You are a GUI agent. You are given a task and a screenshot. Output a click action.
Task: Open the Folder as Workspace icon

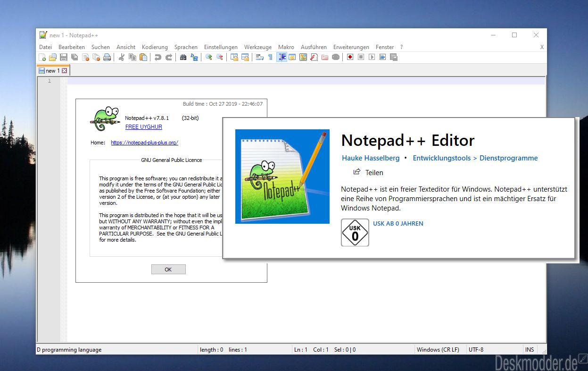pyautogui.click(x=325, y=57)
